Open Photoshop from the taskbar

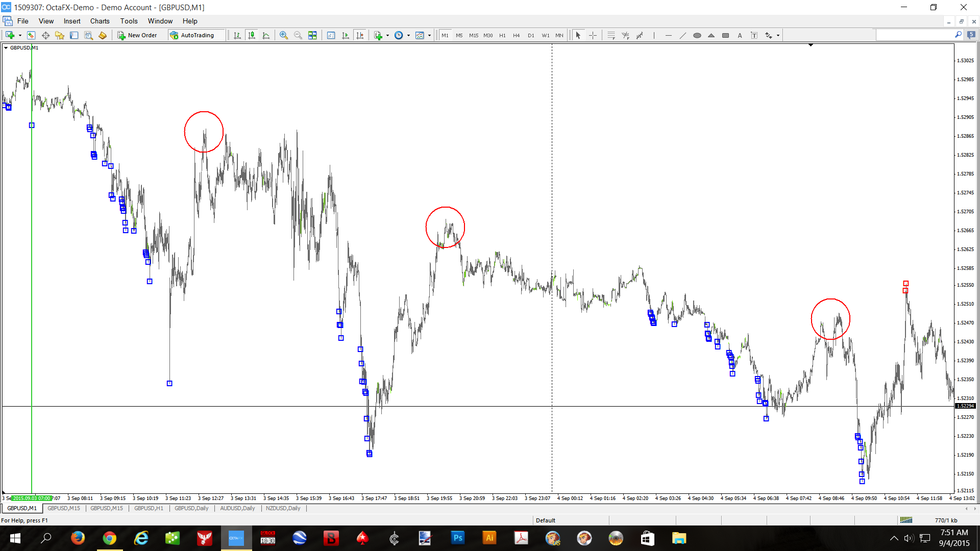click(x=458, y=538)
